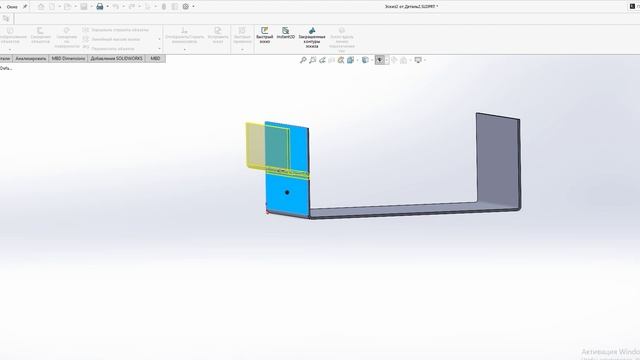This screenshot has height=360, width=640.
Task: Switch to the Анализировать tab
Action: click(31, 58)
